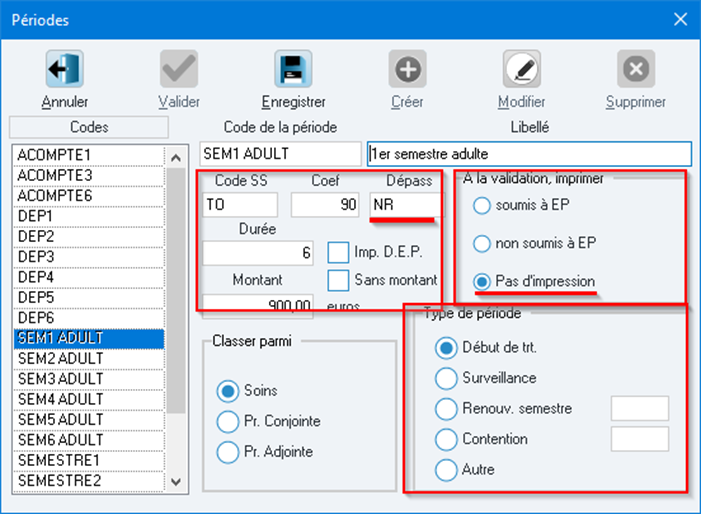Choose non soumis à EP radio button

(x=481, y=244)
